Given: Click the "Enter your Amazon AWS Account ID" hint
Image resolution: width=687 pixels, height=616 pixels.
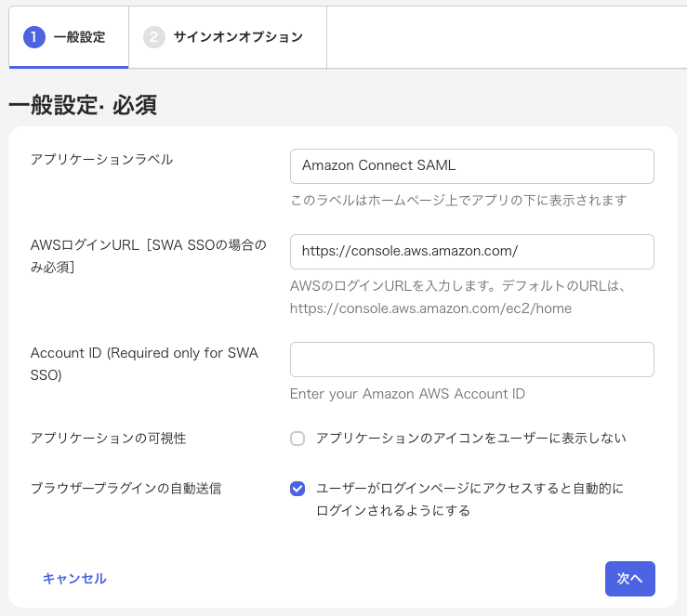Looking at the screenshot, I should (407, 393).
